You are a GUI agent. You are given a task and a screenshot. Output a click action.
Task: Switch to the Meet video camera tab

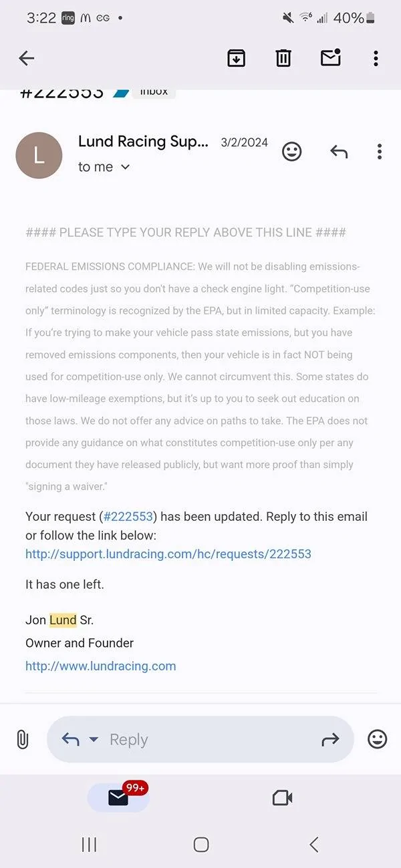coord(282,797)
